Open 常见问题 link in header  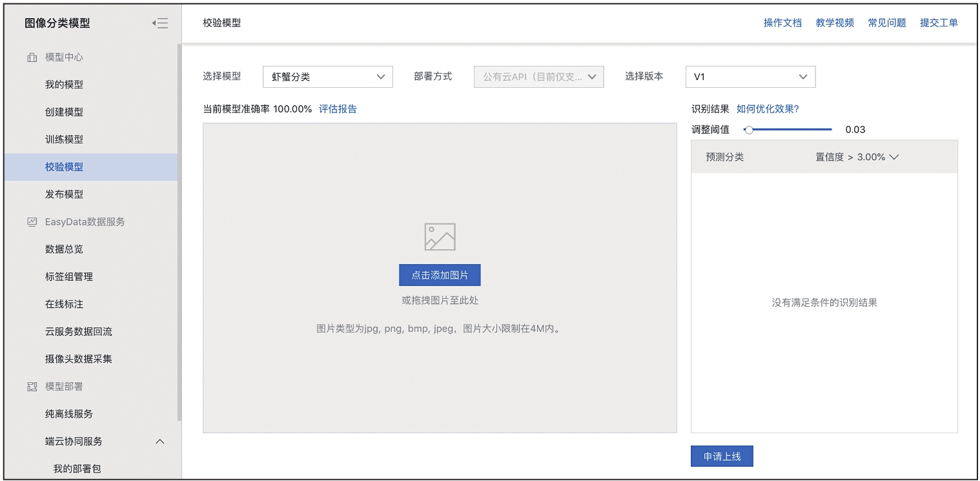pyautogui.click(x=887, y=23)
